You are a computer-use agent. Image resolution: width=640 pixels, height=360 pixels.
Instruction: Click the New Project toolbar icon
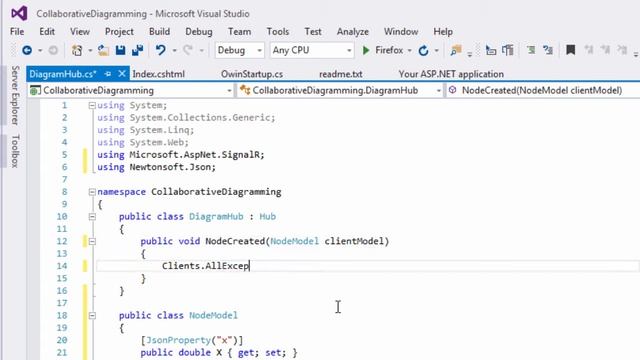coord(77,51)
